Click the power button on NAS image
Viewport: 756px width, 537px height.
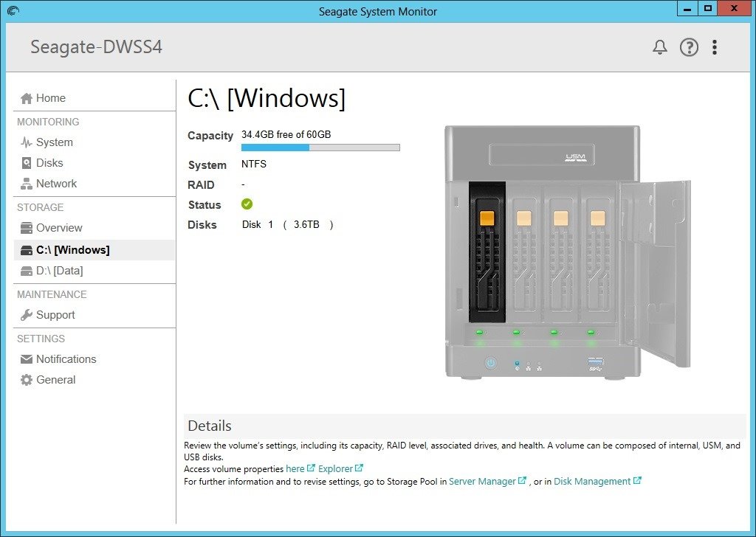click(x=491, y=363)
